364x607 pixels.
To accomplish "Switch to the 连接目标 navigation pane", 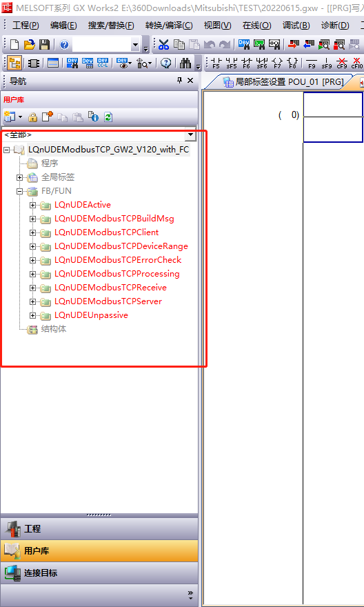I will 99,573.
